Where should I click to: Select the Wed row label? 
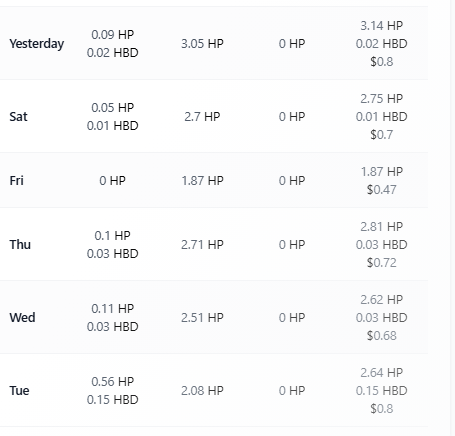click(22, 318)
